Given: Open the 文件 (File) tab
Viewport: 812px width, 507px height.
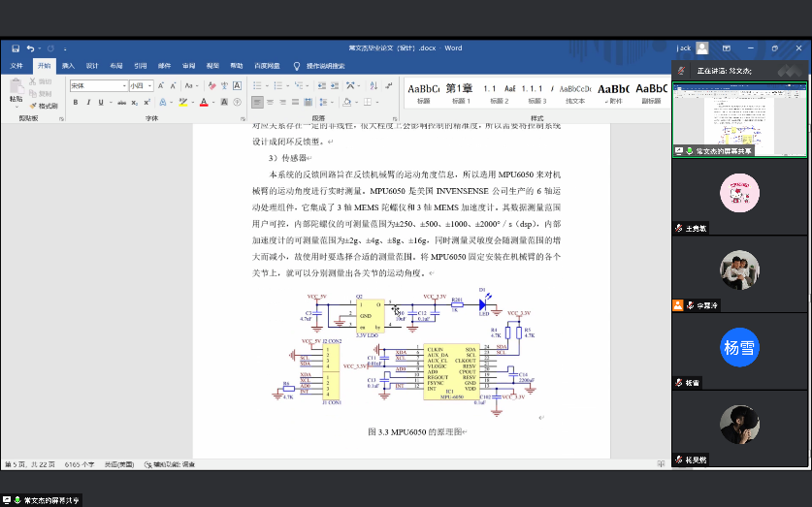Looking at the screenshot, I should pos(16,66).
